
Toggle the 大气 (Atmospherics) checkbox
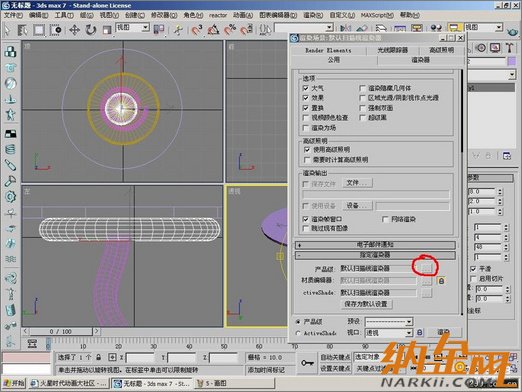coord(305,88)
